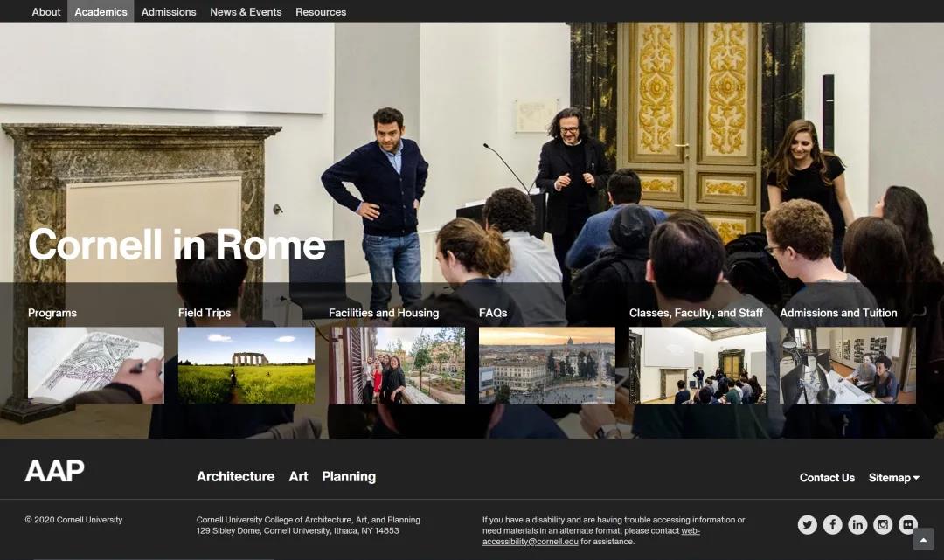The height and width of the screenshot is (560, 944).
Task: Open the Twitter social icon
Action: click(x=808, y=524)
